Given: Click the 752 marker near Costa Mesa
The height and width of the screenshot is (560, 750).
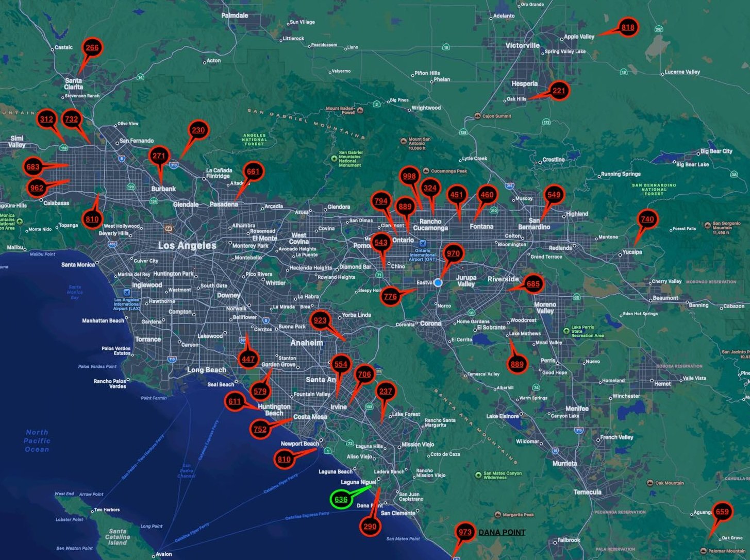Looking at the screenshot, I should point(260,429).
